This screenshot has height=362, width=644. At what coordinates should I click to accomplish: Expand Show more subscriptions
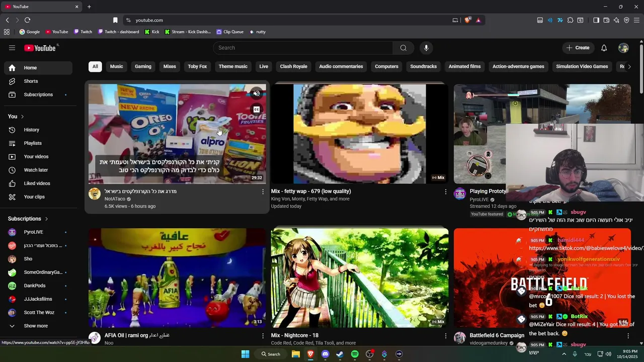(38, 326)
